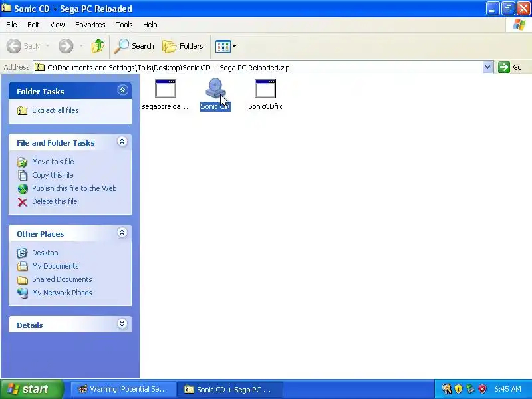
Task: Click the green network tray icon
Action: pos(470,389)
